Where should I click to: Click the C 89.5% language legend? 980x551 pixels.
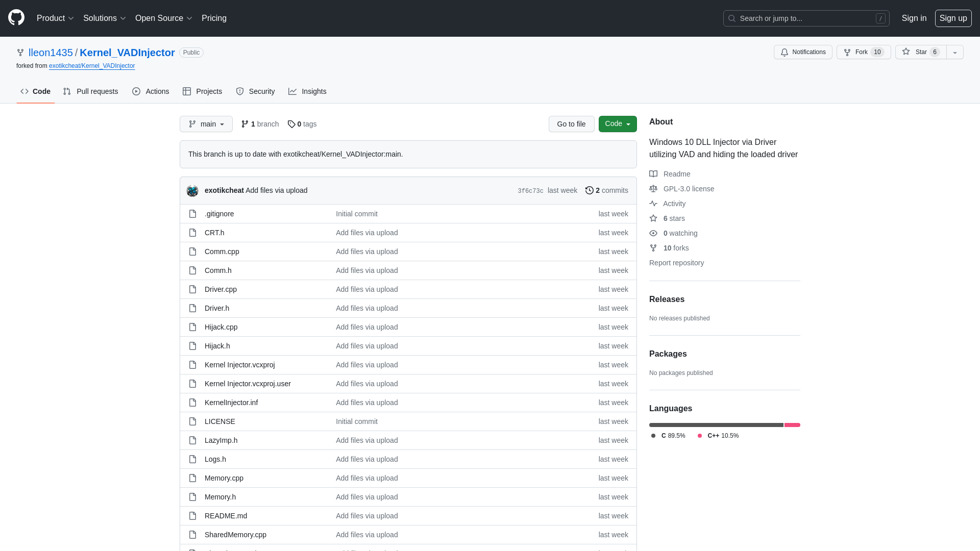coord(668,436)
